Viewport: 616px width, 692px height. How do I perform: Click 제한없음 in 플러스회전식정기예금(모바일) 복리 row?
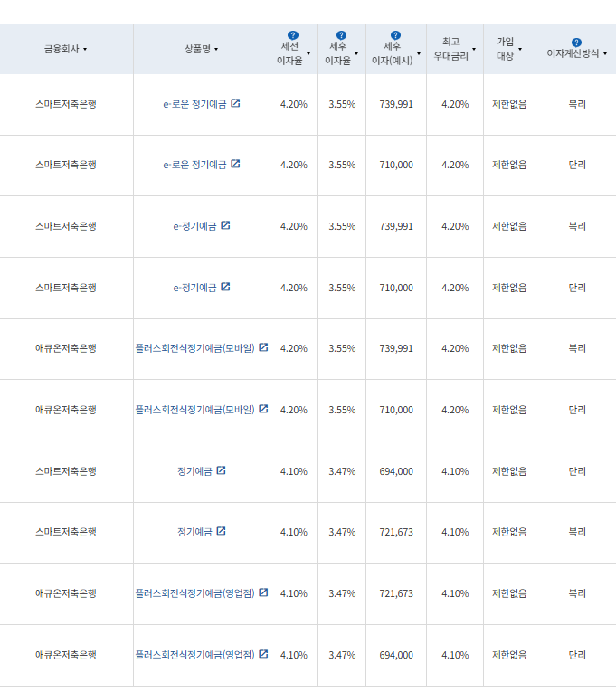click(x=509, y=348)
